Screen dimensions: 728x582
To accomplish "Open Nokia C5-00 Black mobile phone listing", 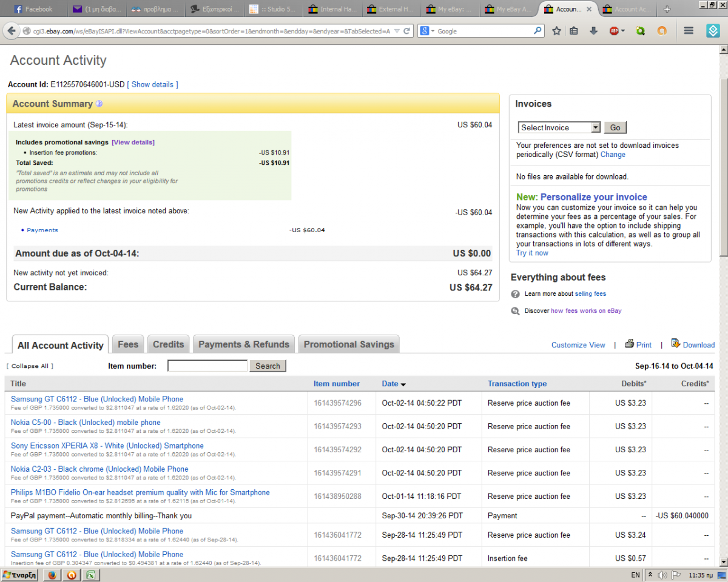I will (86, 423).
